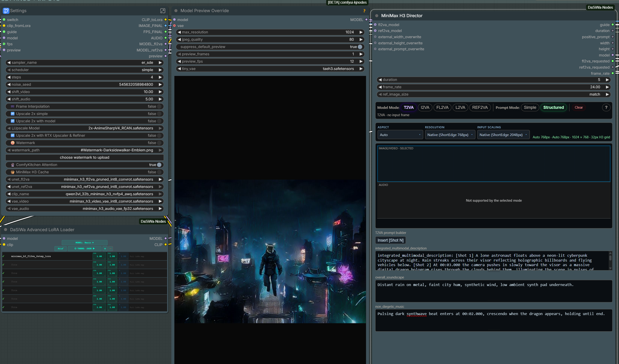Image resolution: width=619 pixels, height=364 pixels.
Task: Collapse the Model Preview Override node dot
Action: (x=176, y=11)
